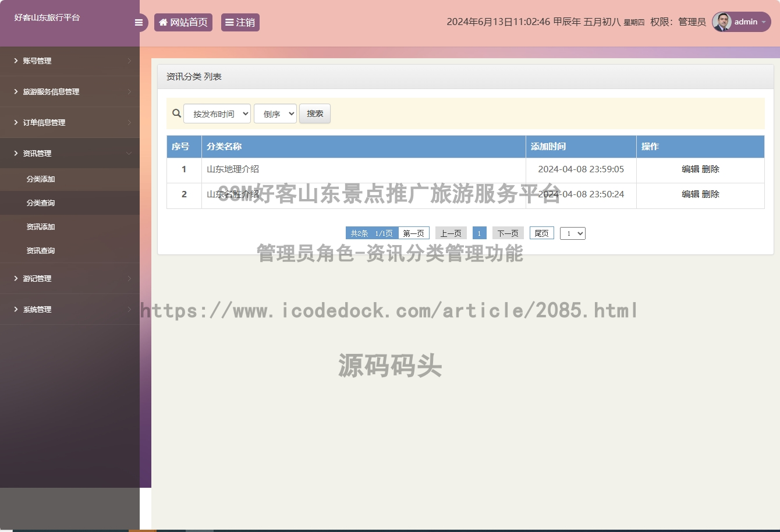Open the admin user dropdown
The width and height of the screenshot is (780, 532).
pyautogui.click(x=742, y=22)
